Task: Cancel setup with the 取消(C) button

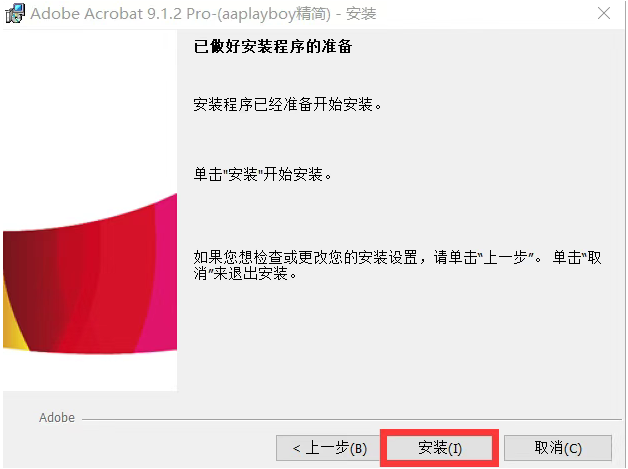Action: [x=558, y=448]
